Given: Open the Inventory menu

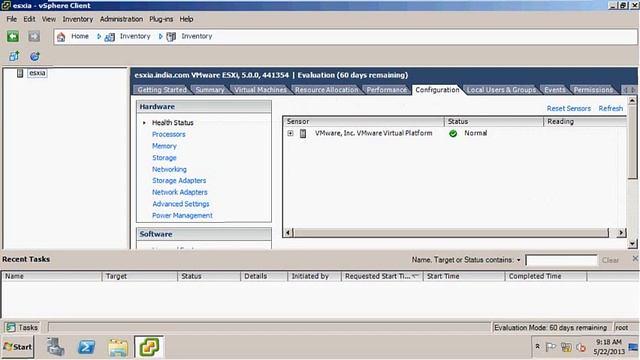Looking at the screenshot, I should tap(78, 19).
